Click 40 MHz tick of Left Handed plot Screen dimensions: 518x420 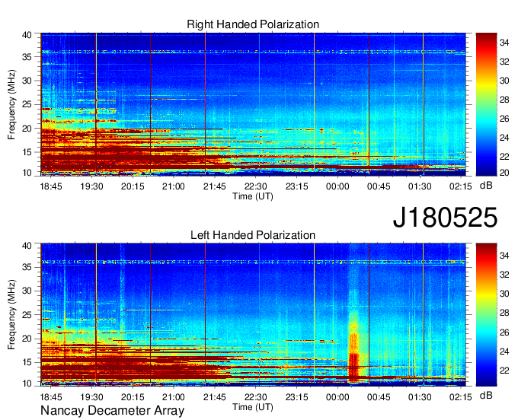(x=27, y=246)
